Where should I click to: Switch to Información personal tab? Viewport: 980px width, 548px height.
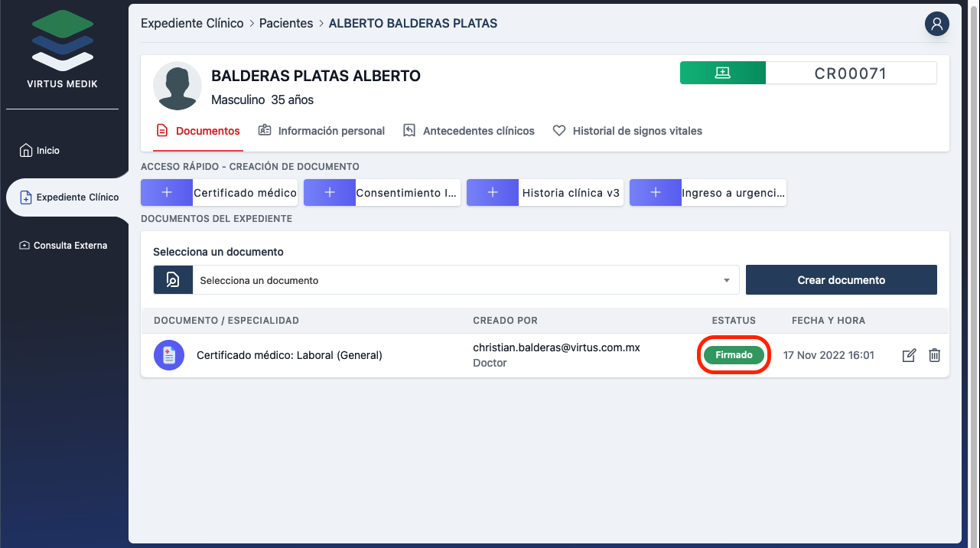322,131
